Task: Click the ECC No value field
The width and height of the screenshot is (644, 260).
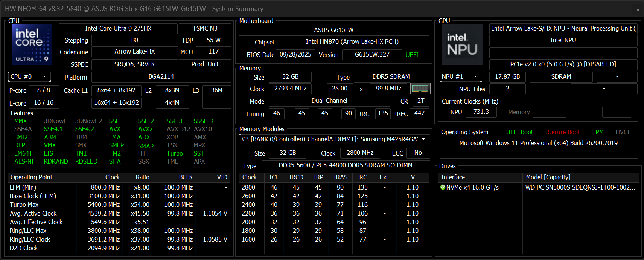Action: (418, 153)
